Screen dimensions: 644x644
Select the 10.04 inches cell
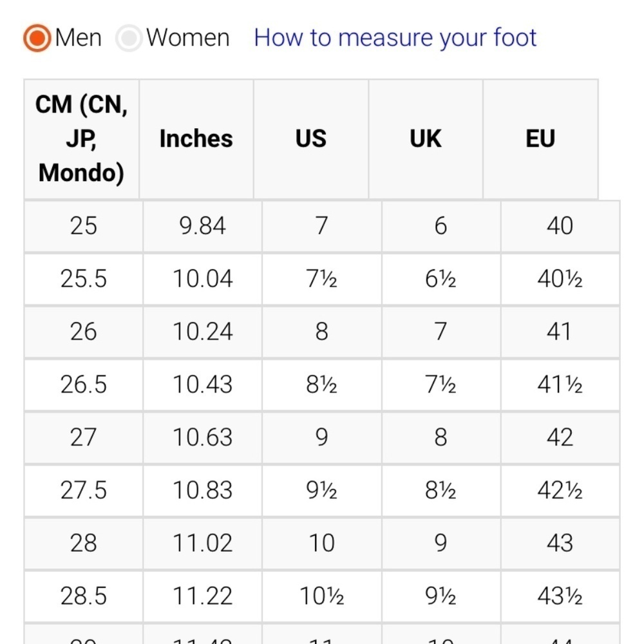[202, 279]
